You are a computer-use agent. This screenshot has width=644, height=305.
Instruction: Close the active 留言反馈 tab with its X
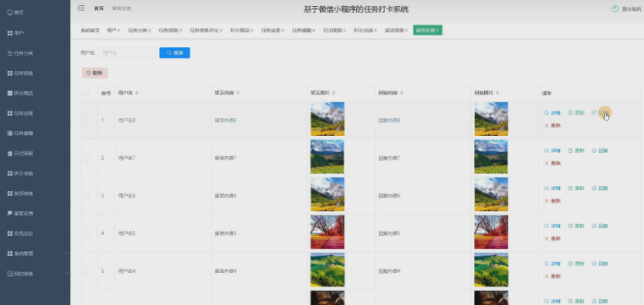click(x=438, y=30)
